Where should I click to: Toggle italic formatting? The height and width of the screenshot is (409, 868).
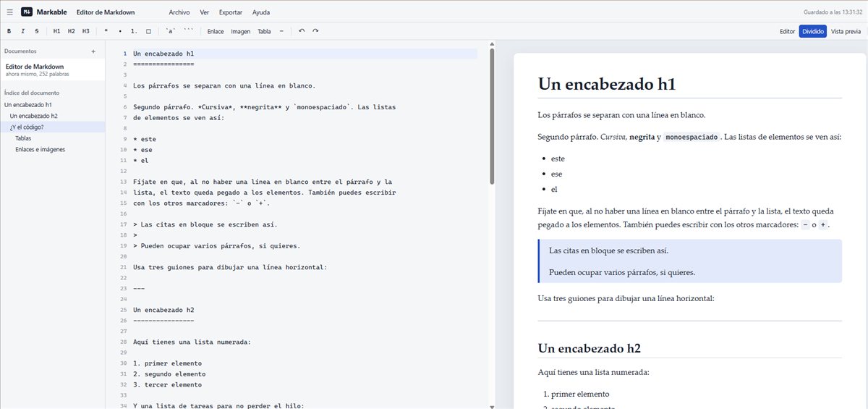pos(22,31)
